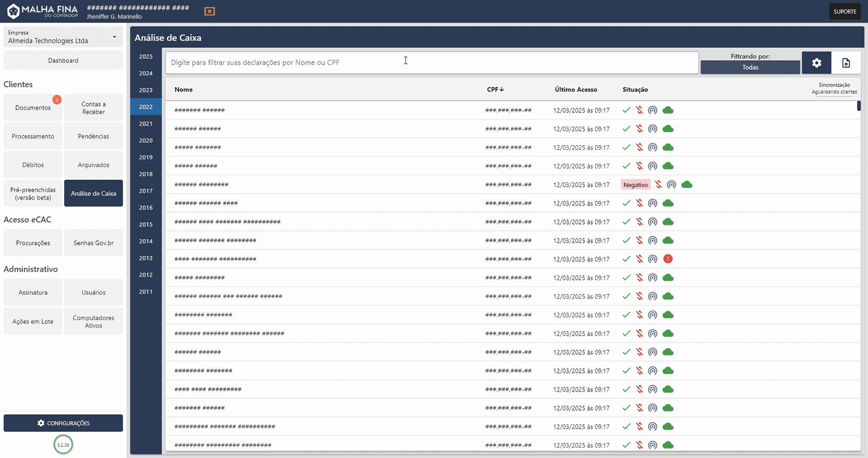Viewport: 868px width, 458px height.
Task: Click the Negativo status badge
Action: point(636,185)
